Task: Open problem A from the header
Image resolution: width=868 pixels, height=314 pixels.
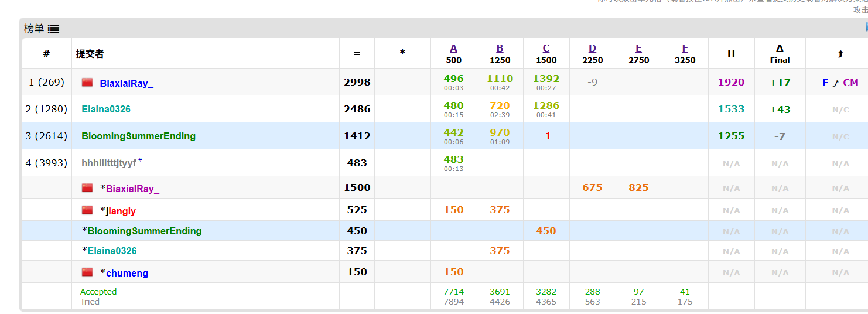Action: click(x=453, y=49)
